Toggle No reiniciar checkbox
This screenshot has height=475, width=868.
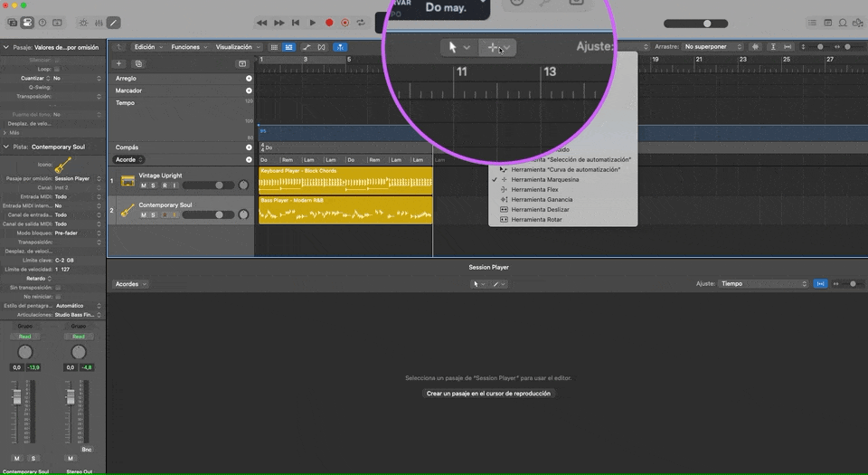[x=58, y=297]
